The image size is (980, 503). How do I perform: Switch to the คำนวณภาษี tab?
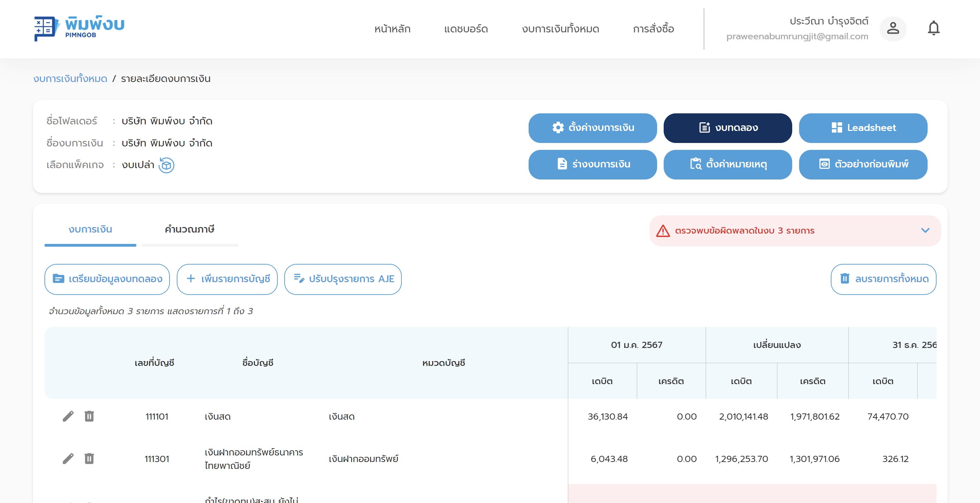click(189, 229)
